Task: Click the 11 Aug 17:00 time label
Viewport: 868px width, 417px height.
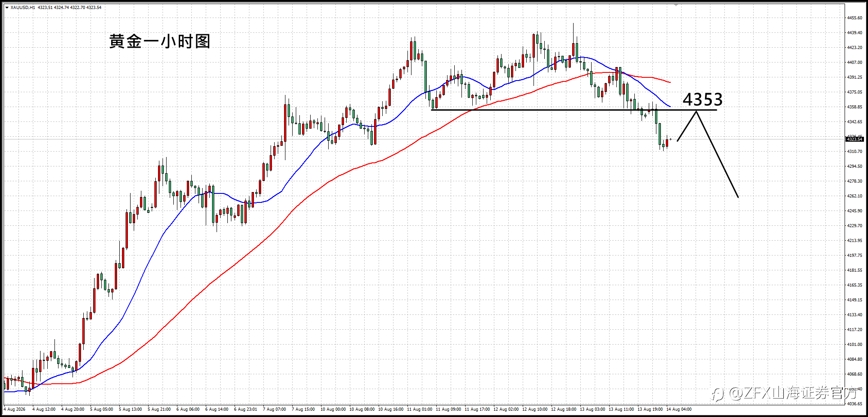Action: [x=477, y=409]
